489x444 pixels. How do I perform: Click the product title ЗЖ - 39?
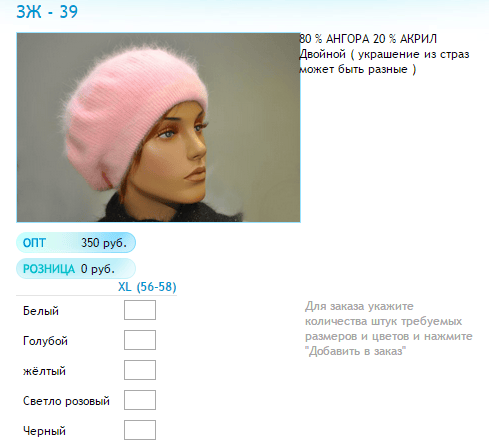pyautogui.click(x=47, y=12)
